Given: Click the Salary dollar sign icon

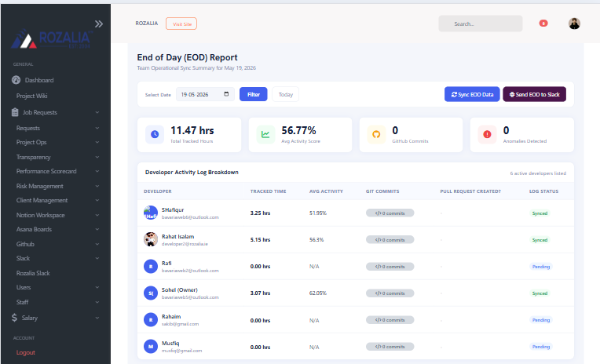Looking at the screenshot, I should point(15,318).
